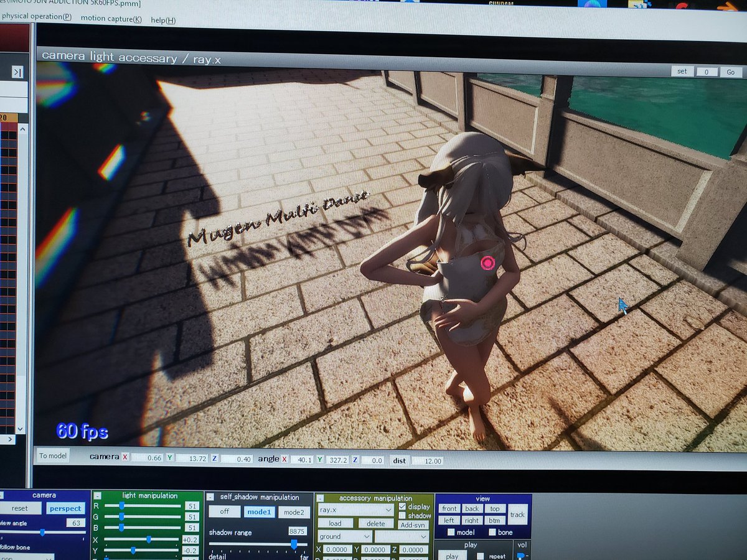Click the camera X position field
The image size is (747, 560).
point(148,458)
